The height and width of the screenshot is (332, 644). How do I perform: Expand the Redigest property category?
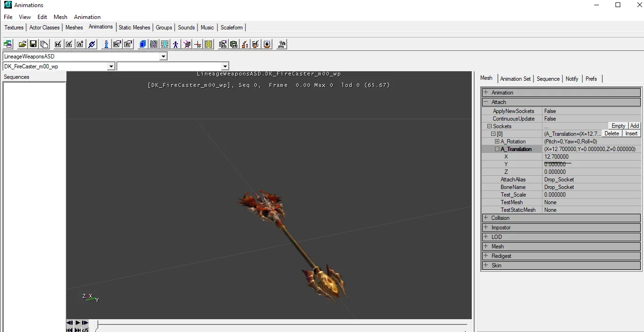[485, 256]
